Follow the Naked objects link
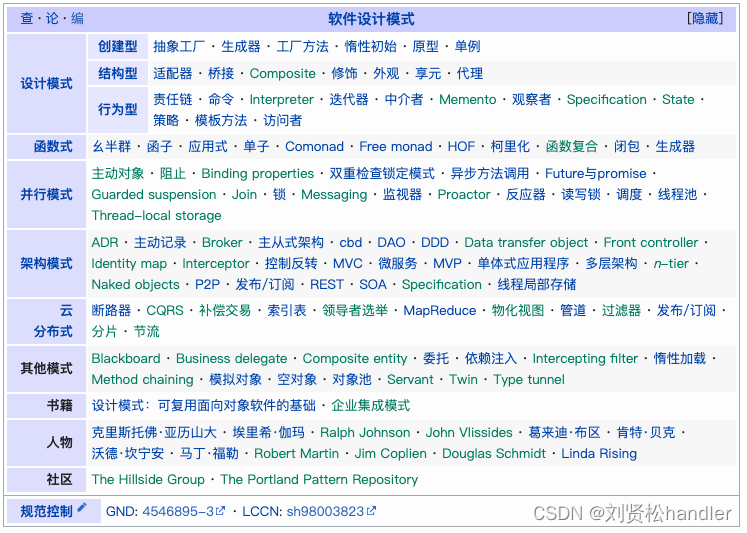This screenshot has height=533, width=747. 135,285
